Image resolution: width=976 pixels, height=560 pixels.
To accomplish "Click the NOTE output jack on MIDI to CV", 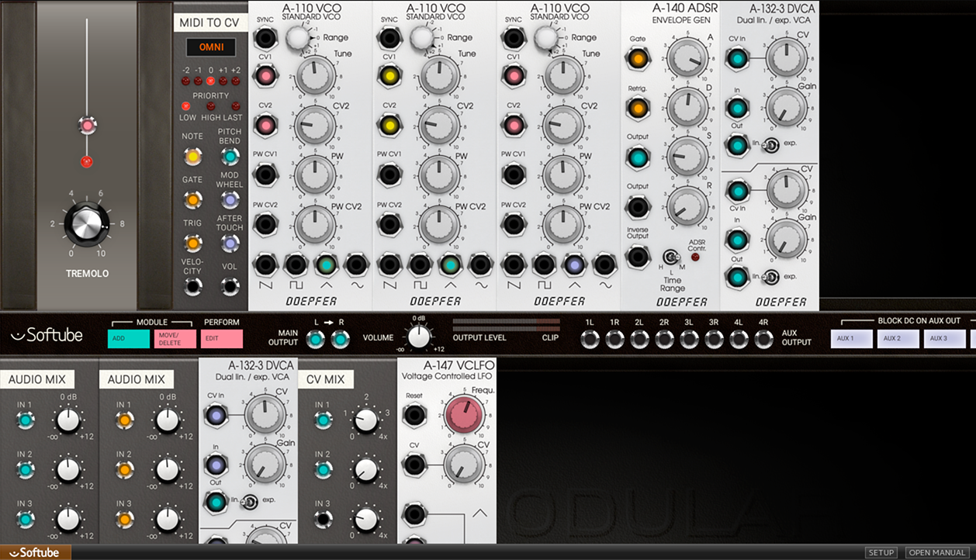I will [192, 156].
